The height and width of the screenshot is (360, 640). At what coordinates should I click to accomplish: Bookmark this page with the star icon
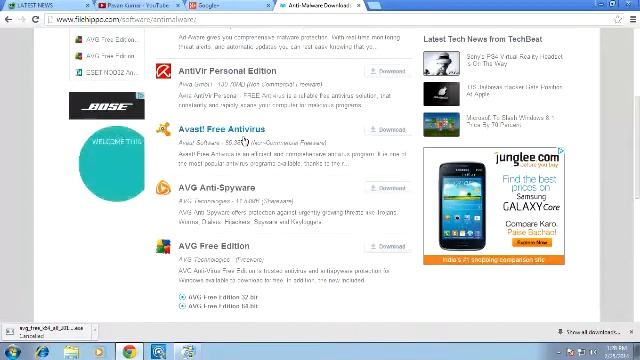(618, 19)
